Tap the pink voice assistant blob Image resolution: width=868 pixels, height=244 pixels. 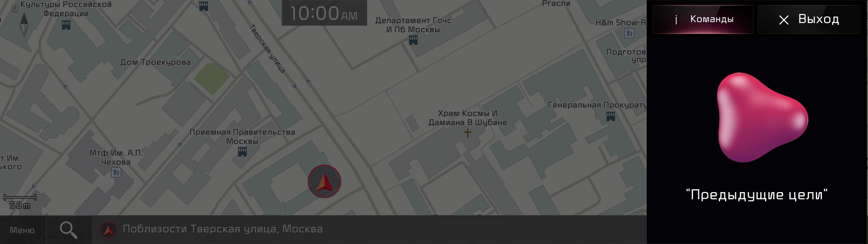[762, 118]
